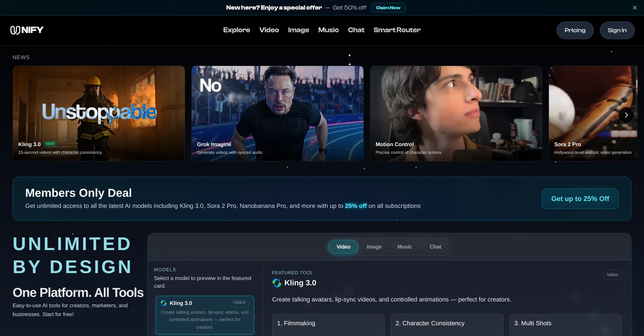Viewport: 644px width, 336px height.
Task: Claim the 50% off offer
Action: (x=388, y=7)
